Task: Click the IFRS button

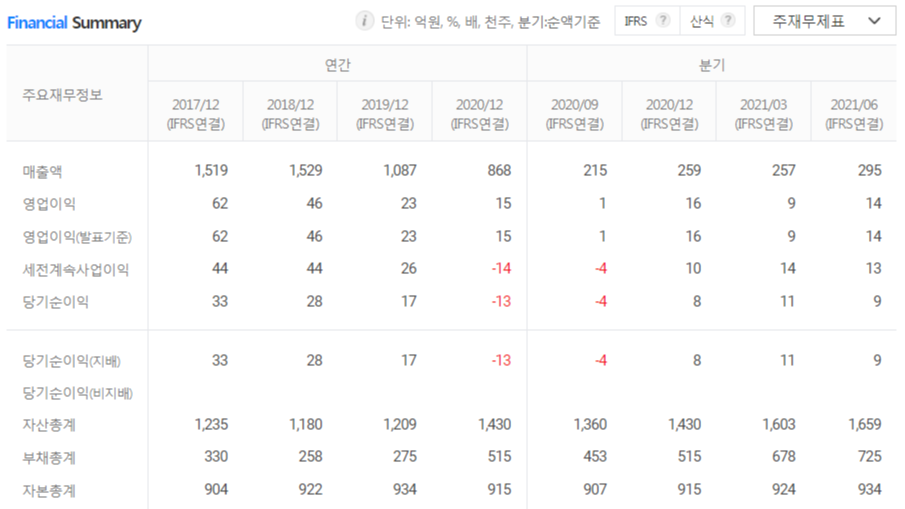Action: [x=647, y=21]
